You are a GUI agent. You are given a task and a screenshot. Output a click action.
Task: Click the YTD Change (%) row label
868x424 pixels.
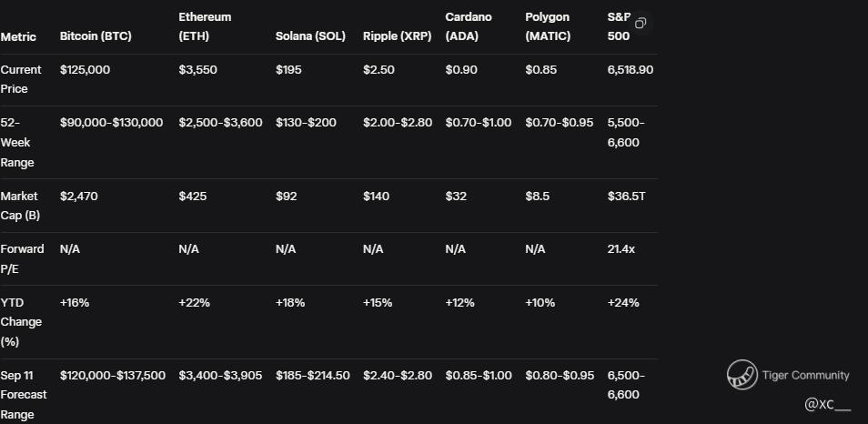pos(18,322)
